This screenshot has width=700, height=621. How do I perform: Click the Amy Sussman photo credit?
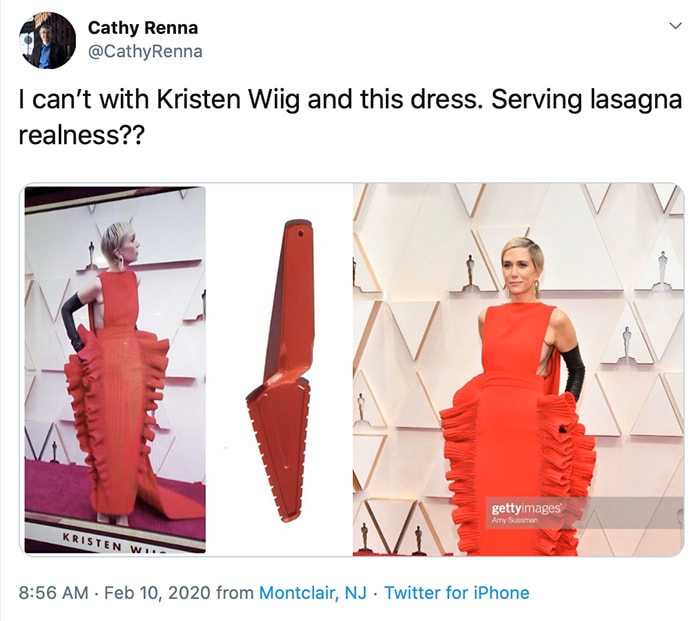click(512, 521)
